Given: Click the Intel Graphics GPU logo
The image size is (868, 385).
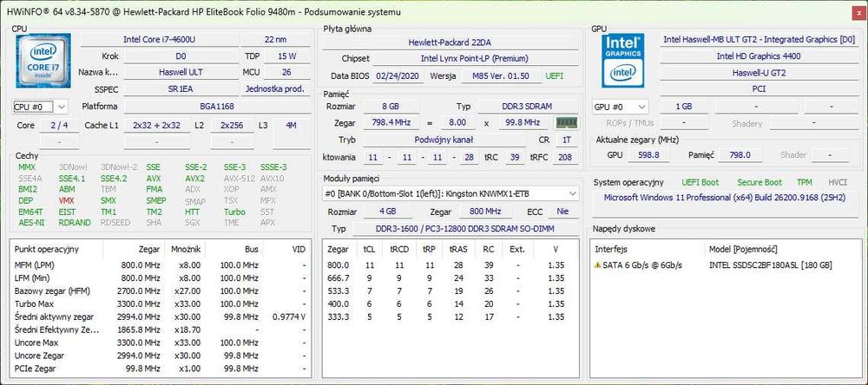Looking at the screenshot, I should point(624,61).
